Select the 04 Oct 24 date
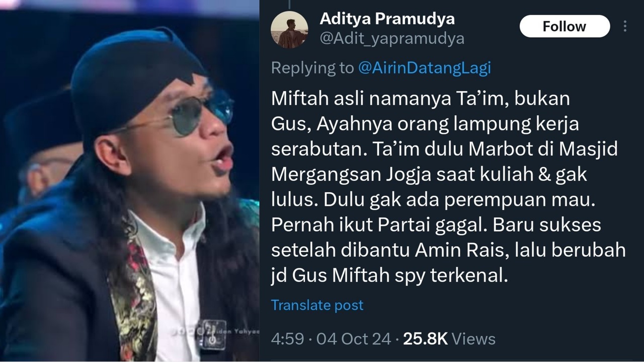 [354, 339]
